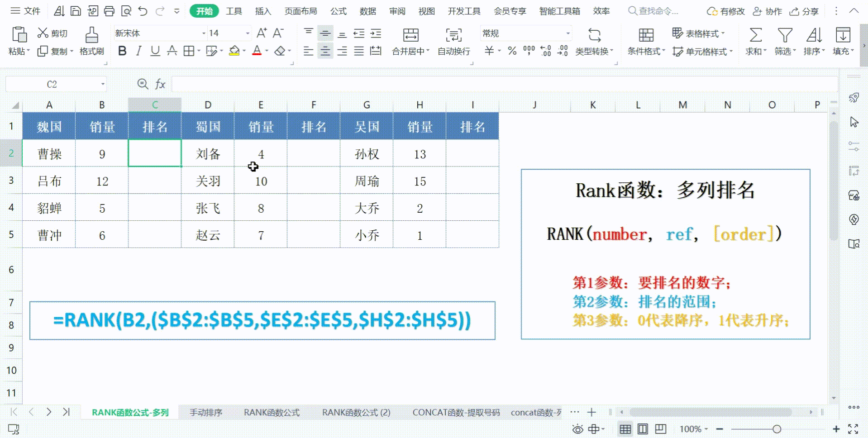Click the Fill 填充 icon
Screen dimensions: 868x438
[x=843, y=35]
